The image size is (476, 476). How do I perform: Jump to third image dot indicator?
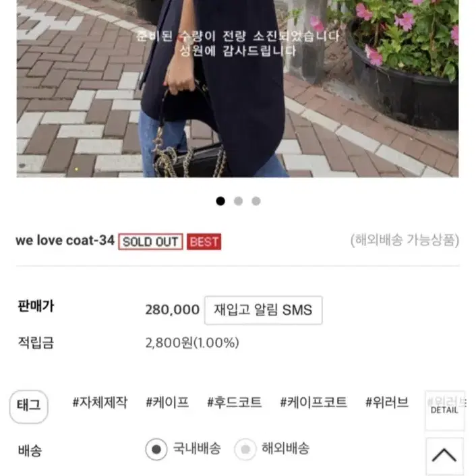[256, 201]
